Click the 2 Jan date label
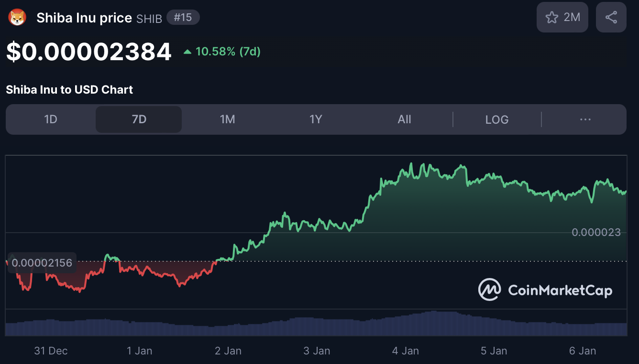The image size is (639, 364). point(228,351)
